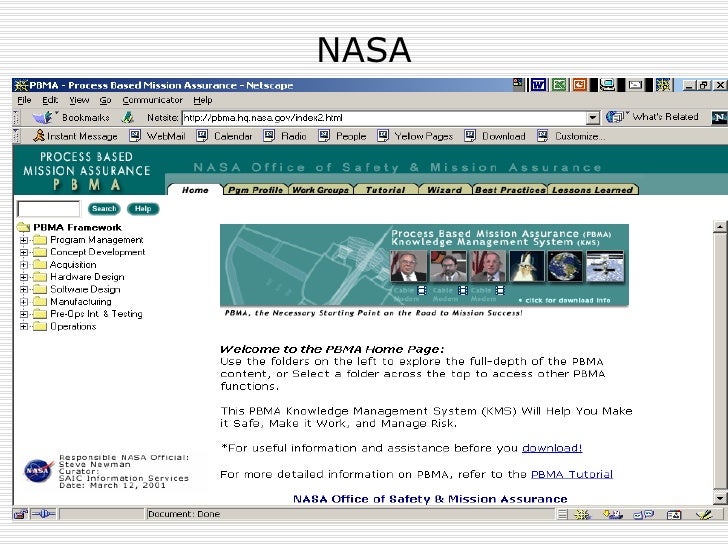Viewport: 728px width, 546px height.
Task: Click the scrollbar down arrow
Action: tap(720, 498)
